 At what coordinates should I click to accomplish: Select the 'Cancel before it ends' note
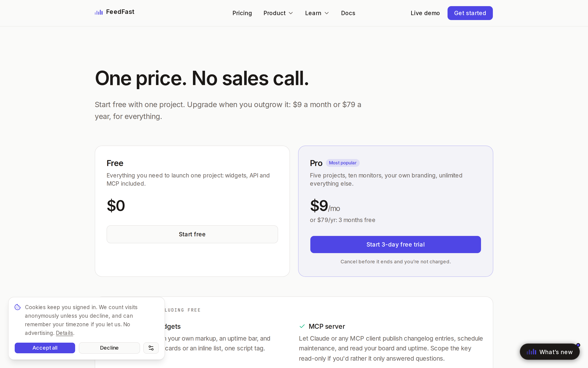click(395, 262)
